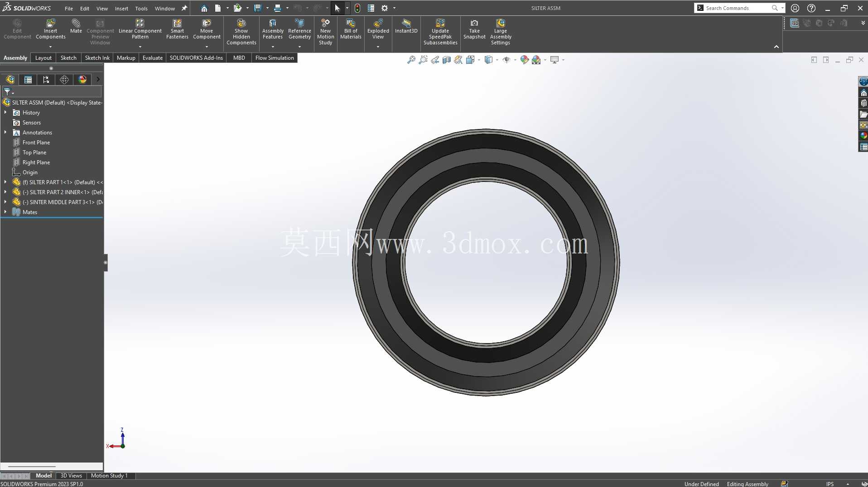Switch to 3D Views tab
This screenshot has height=487, width=868.
(x=71, y=476)
